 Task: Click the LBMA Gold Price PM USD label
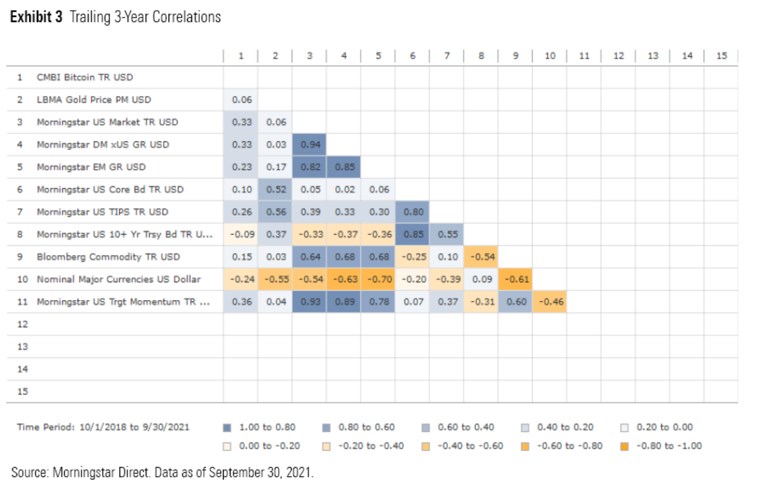point(96,99)
